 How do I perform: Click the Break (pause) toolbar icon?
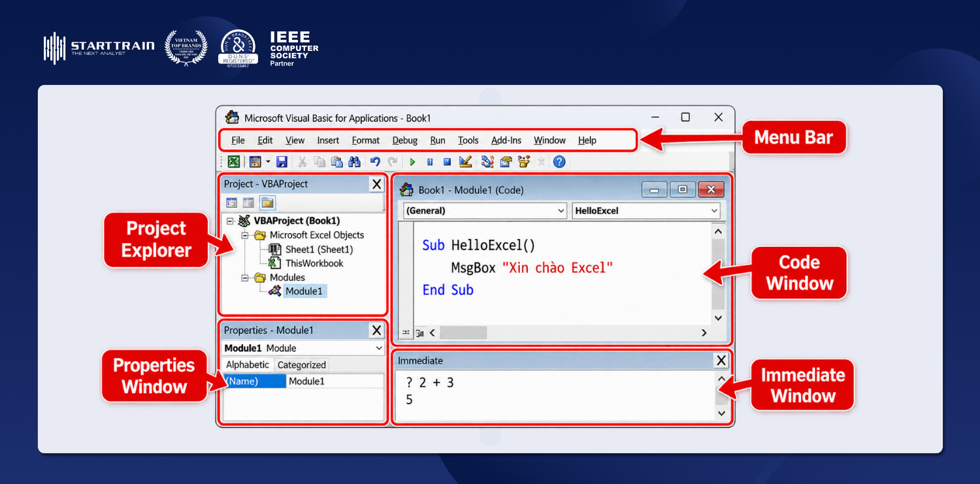430,161
